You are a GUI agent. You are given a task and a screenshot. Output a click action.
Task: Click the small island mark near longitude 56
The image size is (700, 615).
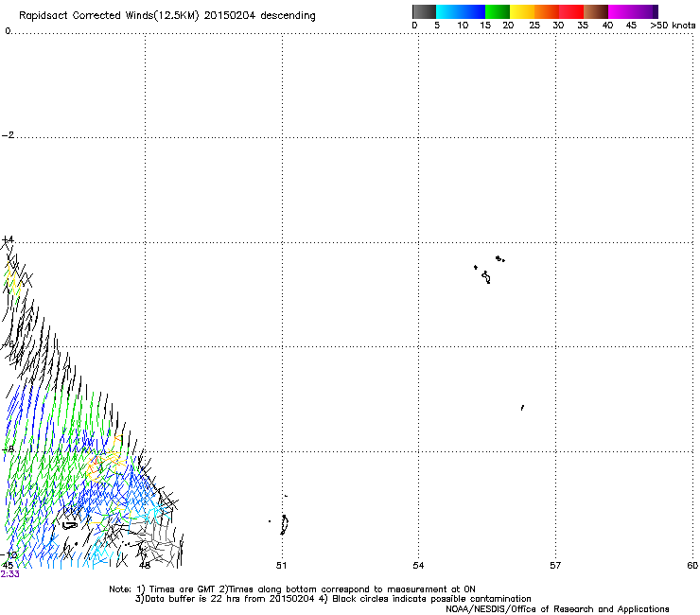pos(522,408)
